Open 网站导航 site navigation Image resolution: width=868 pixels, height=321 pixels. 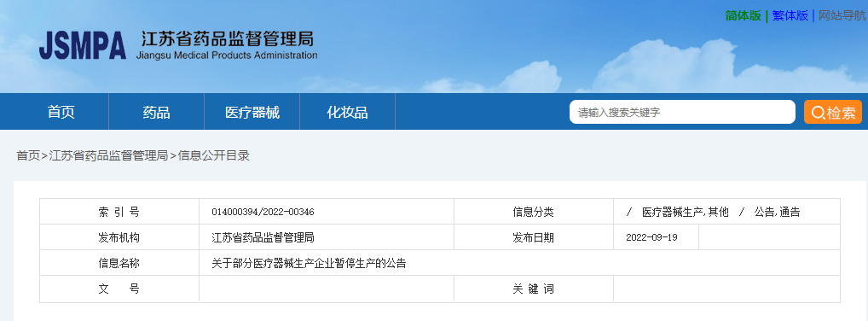tap(842, 15)
